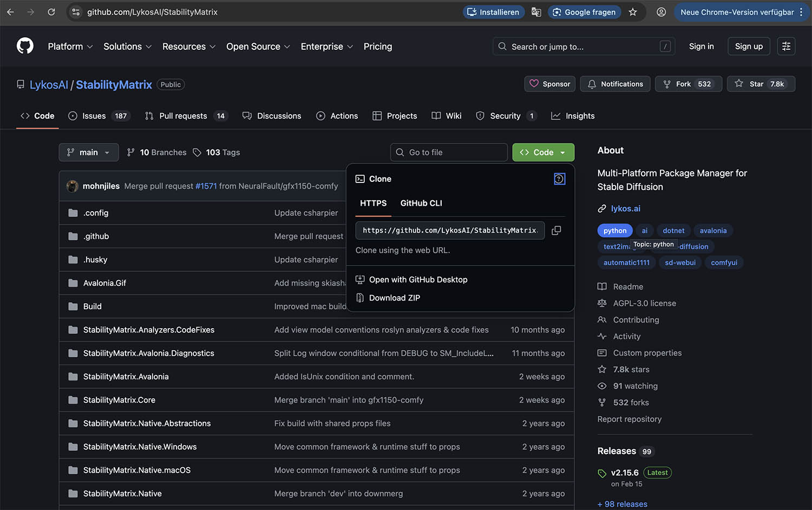Image resolution: width=812 pixels, height=510 pixels.
Task: Open the lykos.ai website link
Action: click(625, 208)
